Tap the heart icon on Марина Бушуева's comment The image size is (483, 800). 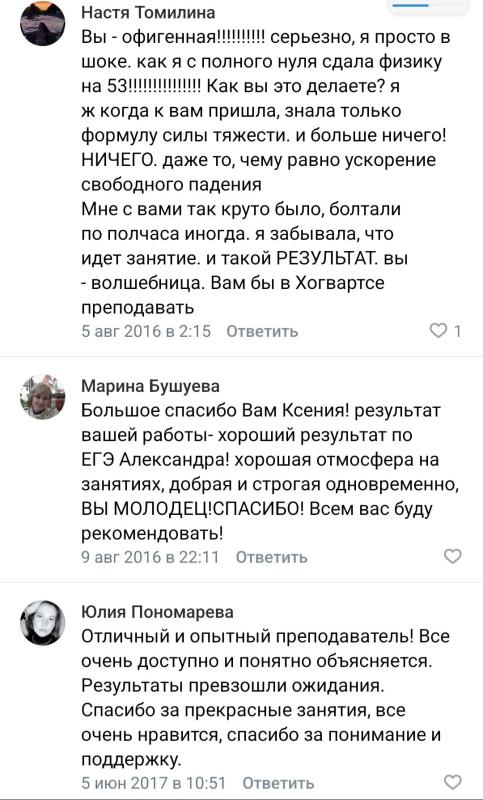[452, 556]
